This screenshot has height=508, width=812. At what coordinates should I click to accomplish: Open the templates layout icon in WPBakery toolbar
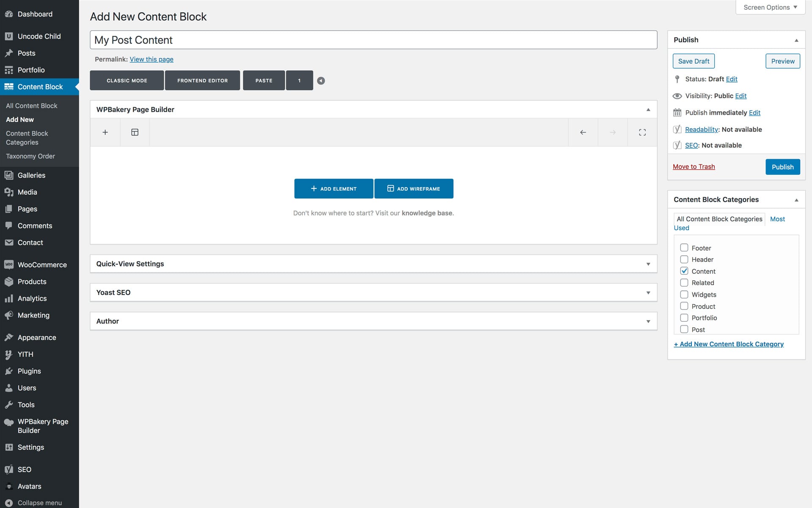pos(135,133)
